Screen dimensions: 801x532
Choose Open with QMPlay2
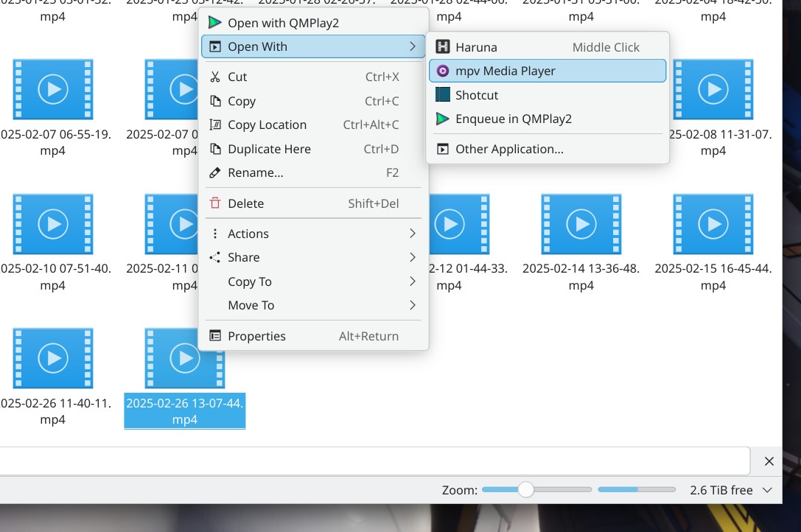click(283, 24)
